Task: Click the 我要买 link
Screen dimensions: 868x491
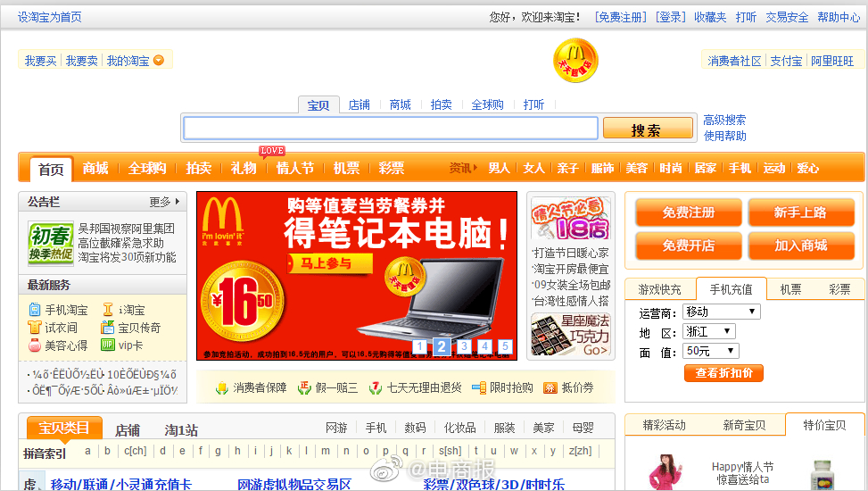Action: 40,61
